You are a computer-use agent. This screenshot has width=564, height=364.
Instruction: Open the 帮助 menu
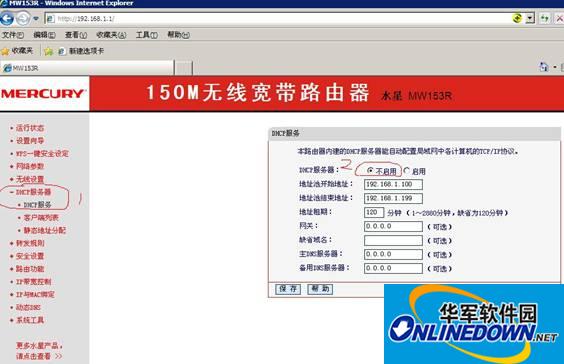coord(178,35)
